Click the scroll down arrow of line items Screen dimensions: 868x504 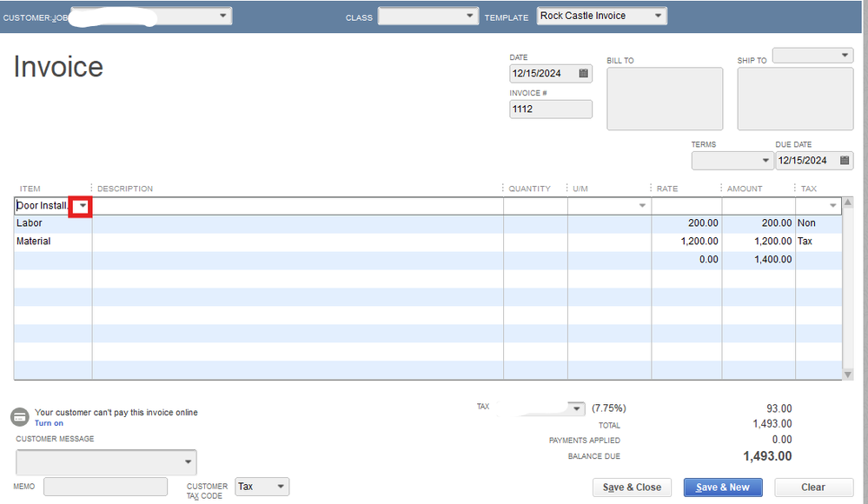(847, 375)
